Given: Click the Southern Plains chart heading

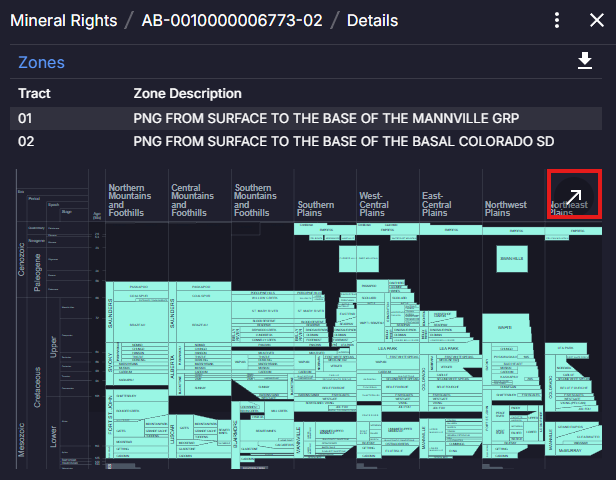Looking at the screenshot, I should pyautogui.click(x=316, y=208).
